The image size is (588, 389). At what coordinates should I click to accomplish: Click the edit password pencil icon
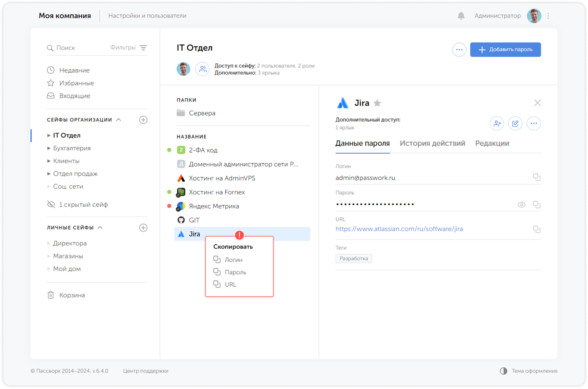click(x=515, y=123)
